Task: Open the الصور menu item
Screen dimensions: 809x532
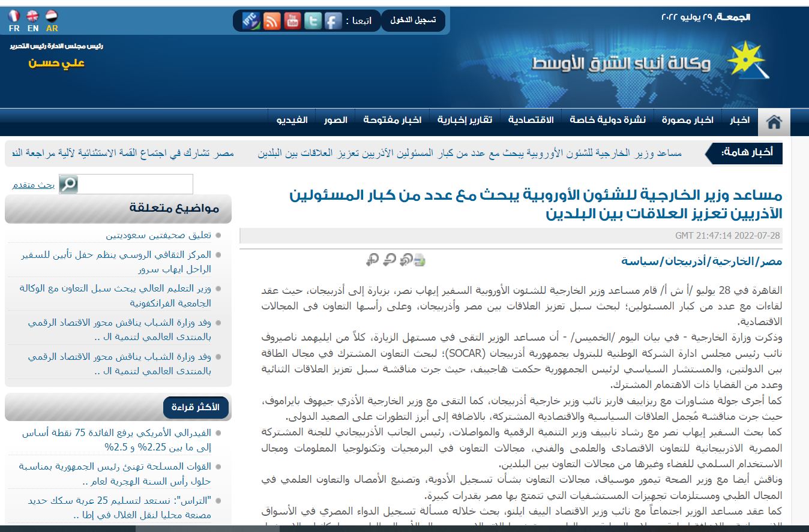Action: (x=335, y=120)
